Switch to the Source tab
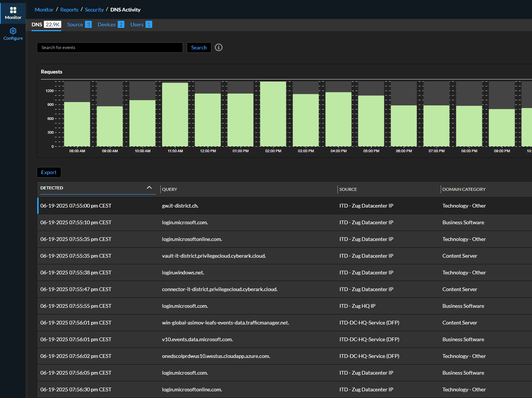Screen dimensions: 532x398 point(79,25)
